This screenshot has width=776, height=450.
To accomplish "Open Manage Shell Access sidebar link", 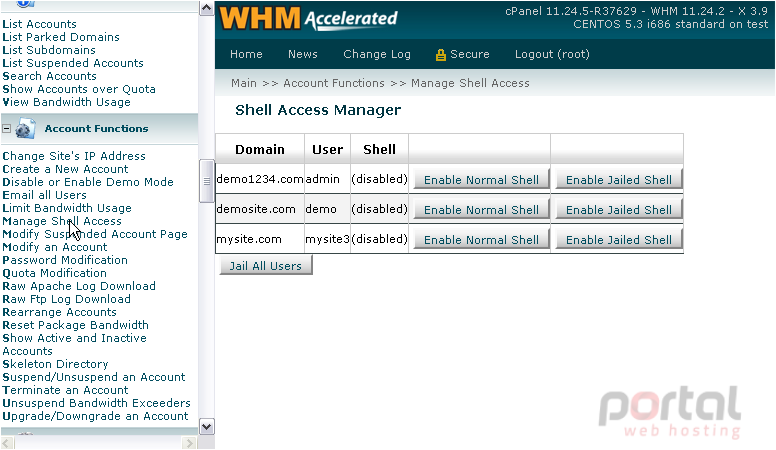I will [x=62, y=221].
